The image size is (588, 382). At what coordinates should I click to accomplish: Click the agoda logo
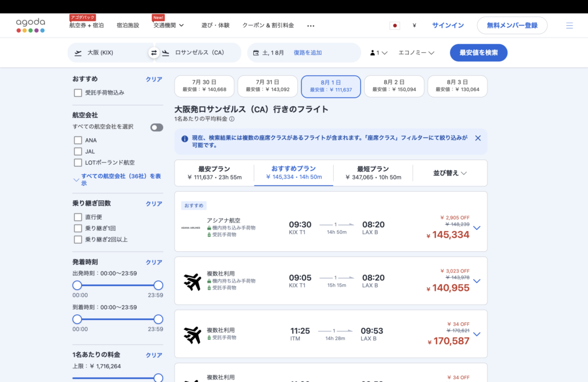point(30,25)
